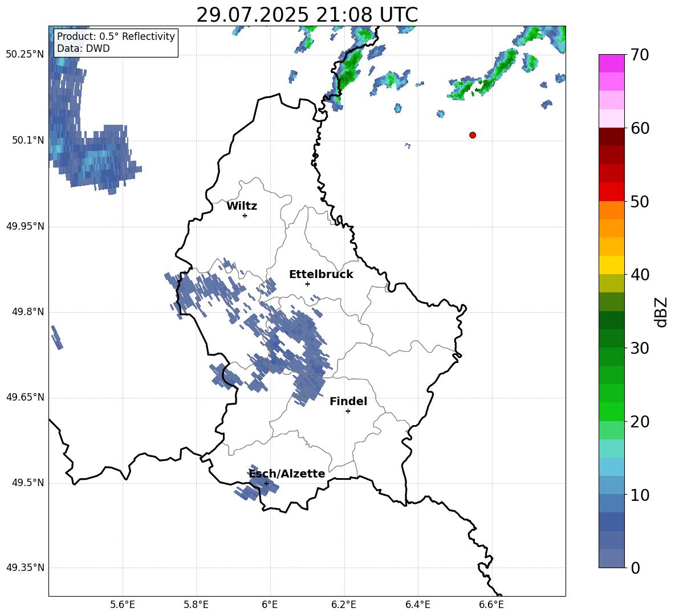
Task: Click the Ettelbruck city label
Action: [x=321, y=275]
